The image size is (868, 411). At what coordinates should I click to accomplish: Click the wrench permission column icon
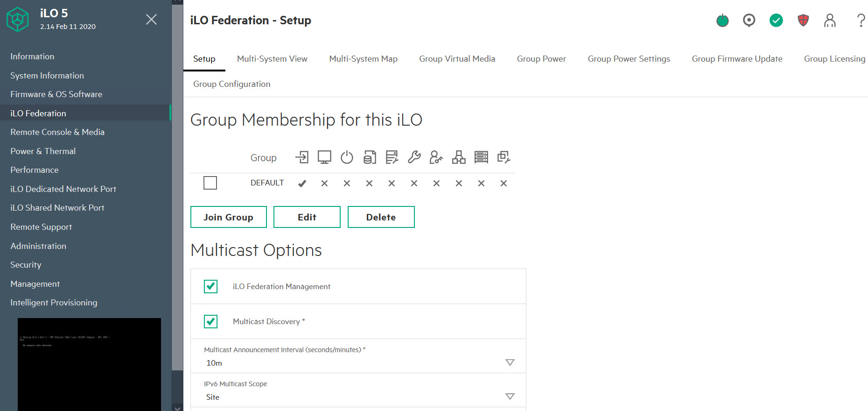414,157
